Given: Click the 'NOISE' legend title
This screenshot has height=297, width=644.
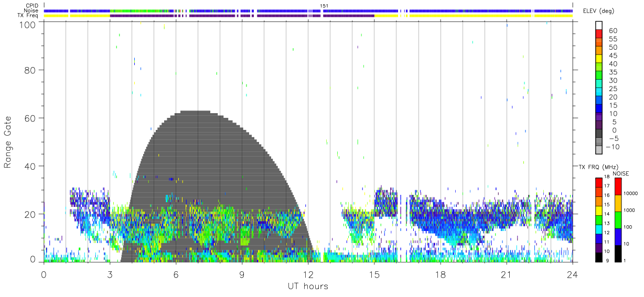Looking at the screenshot, I should 620,173.
